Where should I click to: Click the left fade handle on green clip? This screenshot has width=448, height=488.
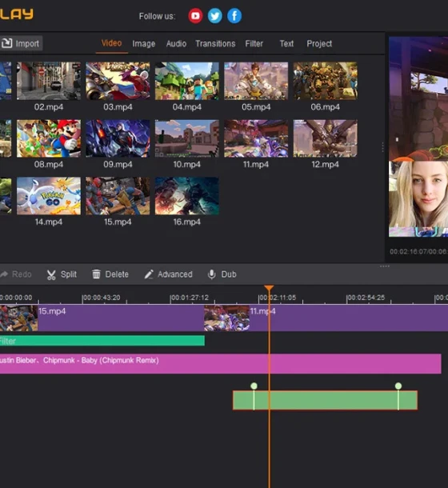[x=254, y=386]
